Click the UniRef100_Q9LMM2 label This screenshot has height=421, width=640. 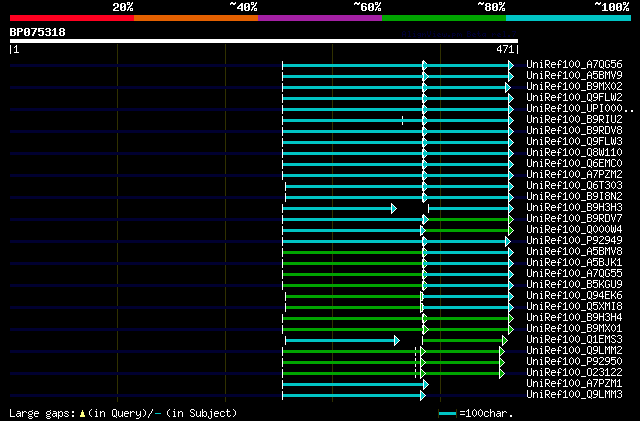pyautogui.click(x=574, y=351)
